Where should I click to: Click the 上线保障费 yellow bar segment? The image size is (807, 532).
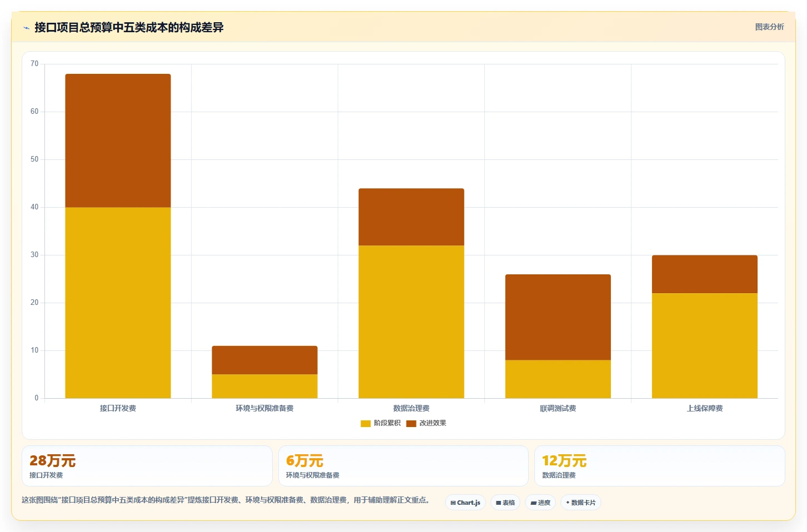tap(704, 345)
